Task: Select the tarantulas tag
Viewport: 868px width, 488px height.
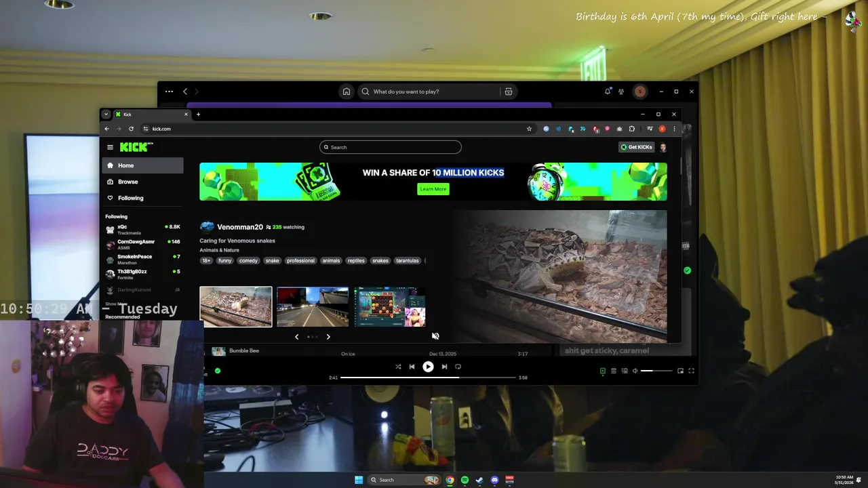Action: pyautogui.click(x=408, y=260)
